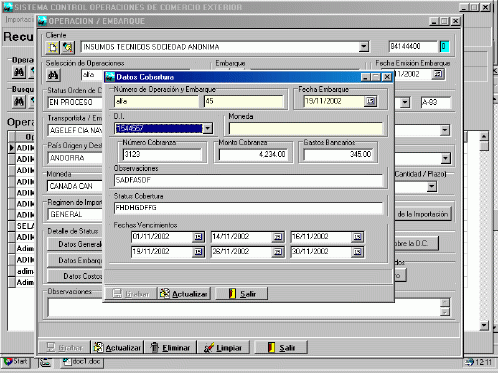Click Observaciones text area in Operacion window
This screenshot has height=373, width=498.
tap(245, 307)
